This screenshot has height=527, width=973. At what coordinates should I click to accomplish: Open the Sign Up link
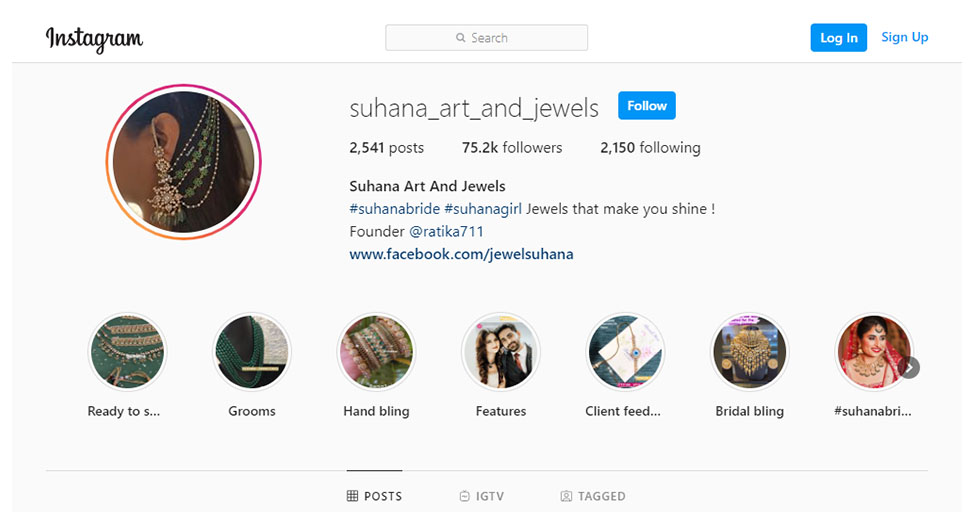pos(905,37)
